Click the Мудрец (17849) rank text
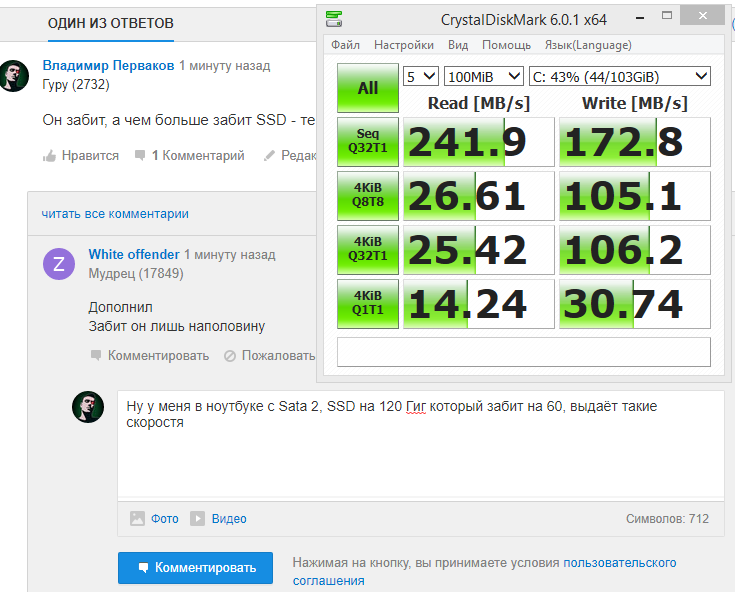This screenshot has width=735, height=592. click(136, 274)
